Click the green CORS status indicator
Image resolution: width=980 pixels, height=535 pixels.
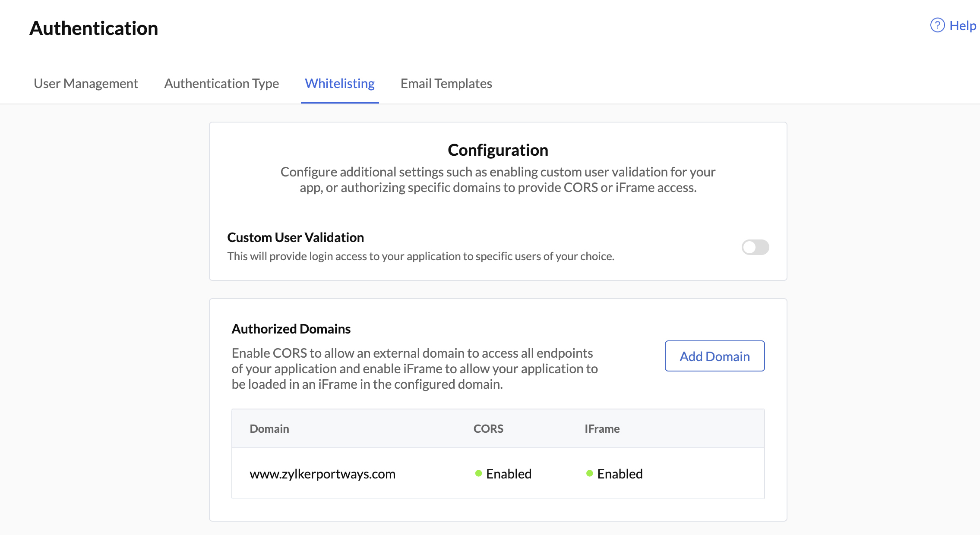click(x=479, y=473)
